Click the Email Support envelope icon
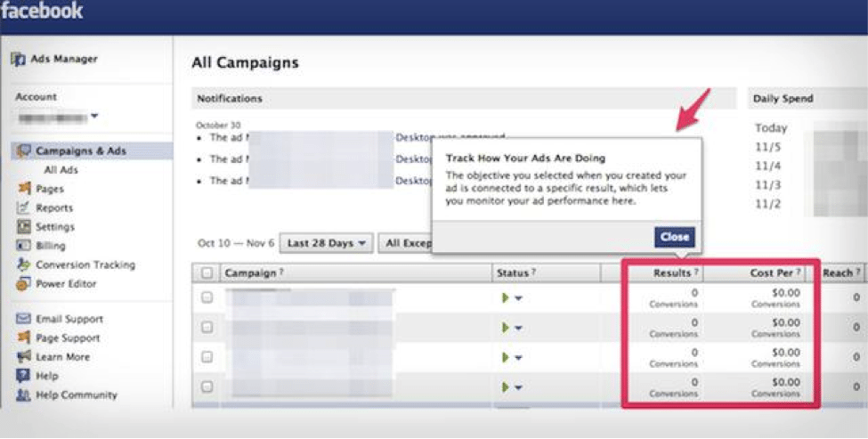 click(23, 319)
